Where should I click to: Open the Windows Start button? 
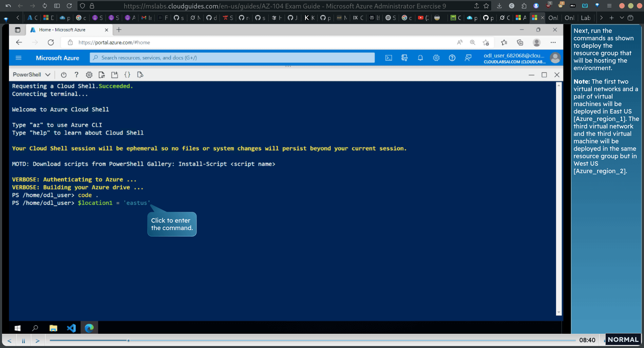pyautogui.click(x=18, y=328)
